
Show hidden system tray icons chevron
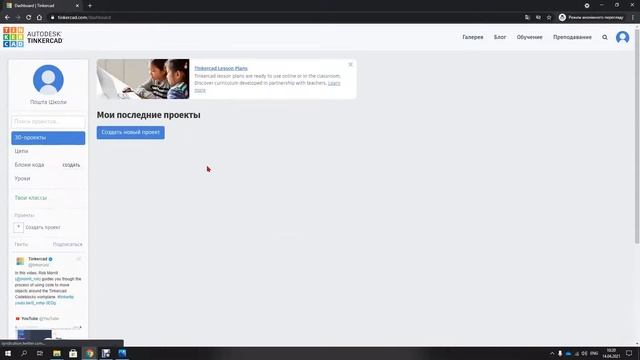tap(552, 353)
